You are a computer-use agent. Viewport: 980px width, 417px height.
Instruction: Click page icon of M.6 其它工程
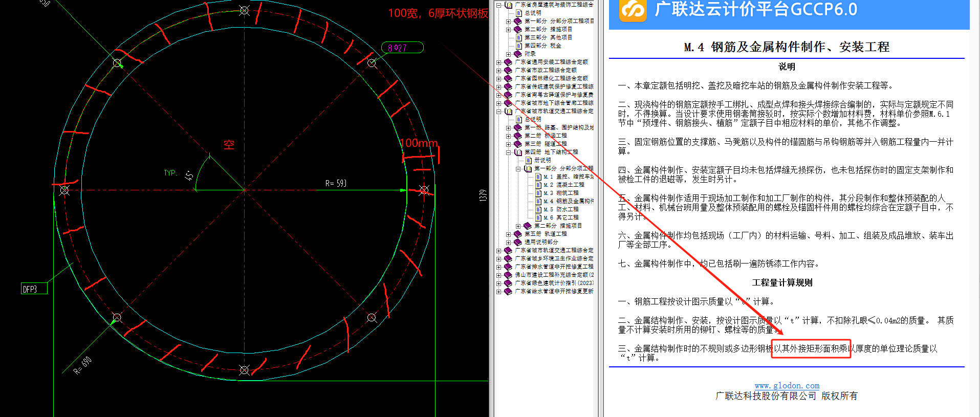pyautogui.click(x=538, y=217)
